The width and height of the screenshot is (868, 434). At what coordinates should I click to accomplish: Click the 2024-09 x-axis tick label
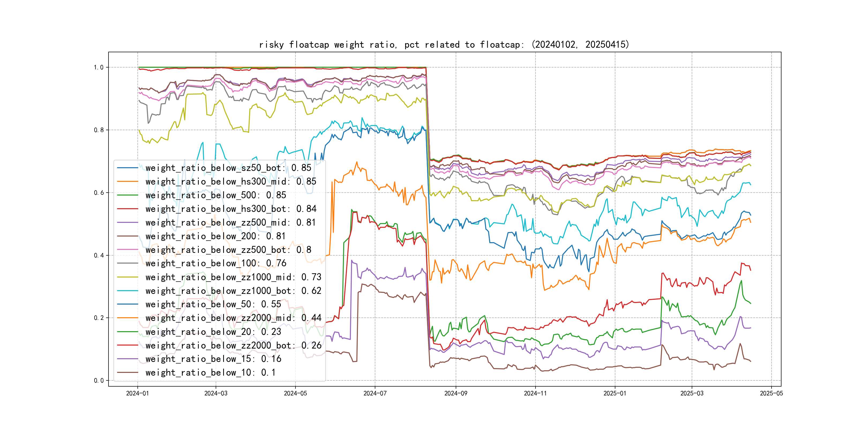[x=455, y=393]
